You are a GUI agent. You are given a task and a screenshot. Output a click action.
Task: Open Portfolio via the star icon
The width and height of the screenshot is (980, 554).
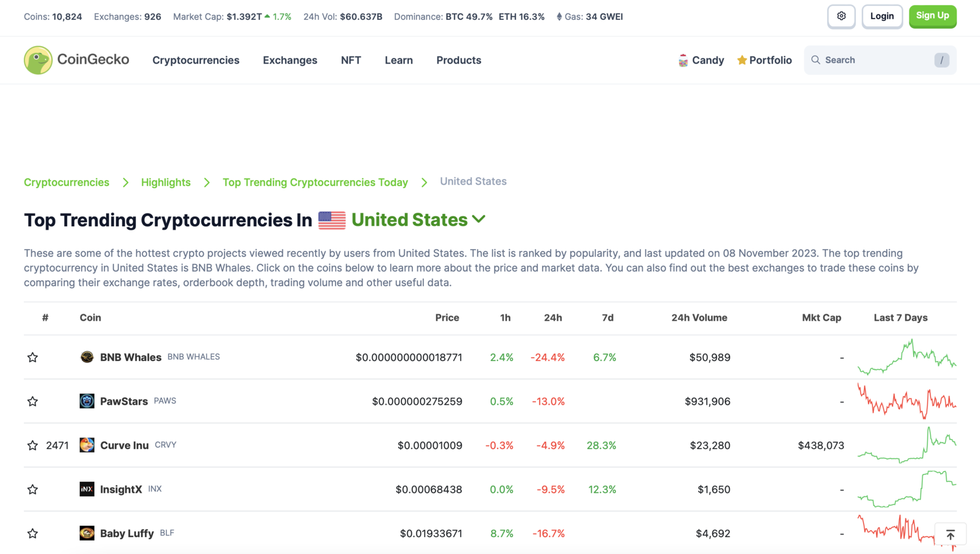click(742, 59)
